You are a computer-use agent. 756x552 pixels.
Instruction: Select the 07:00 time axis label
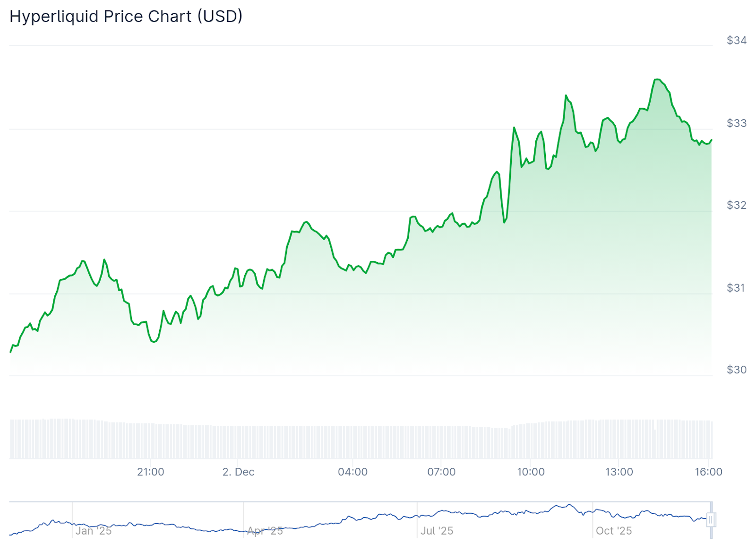point(441,472)
